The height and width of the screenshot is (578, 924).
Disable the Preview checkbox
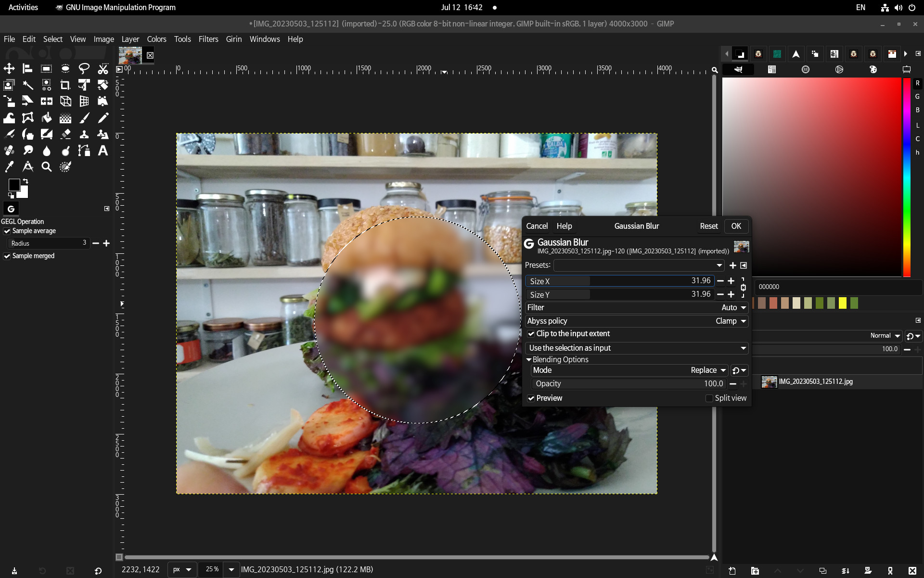click(531, 398)
